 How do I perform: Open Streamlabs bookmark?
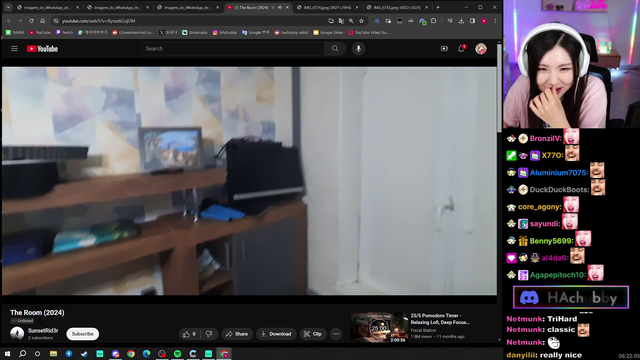click(195, 32)
